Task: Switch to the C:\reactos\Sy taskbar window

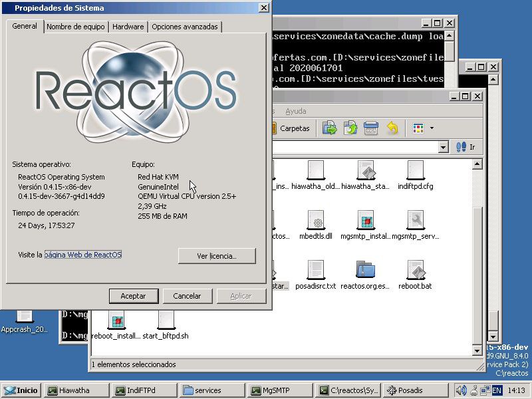Action: click(348, 390)
